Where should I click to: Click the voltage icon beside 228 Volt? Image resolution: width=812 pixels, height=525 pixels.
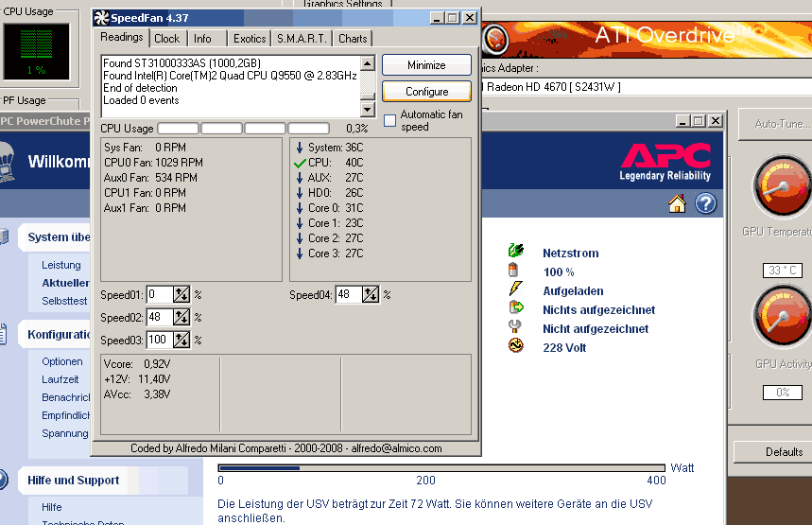[x=516, y=345]
